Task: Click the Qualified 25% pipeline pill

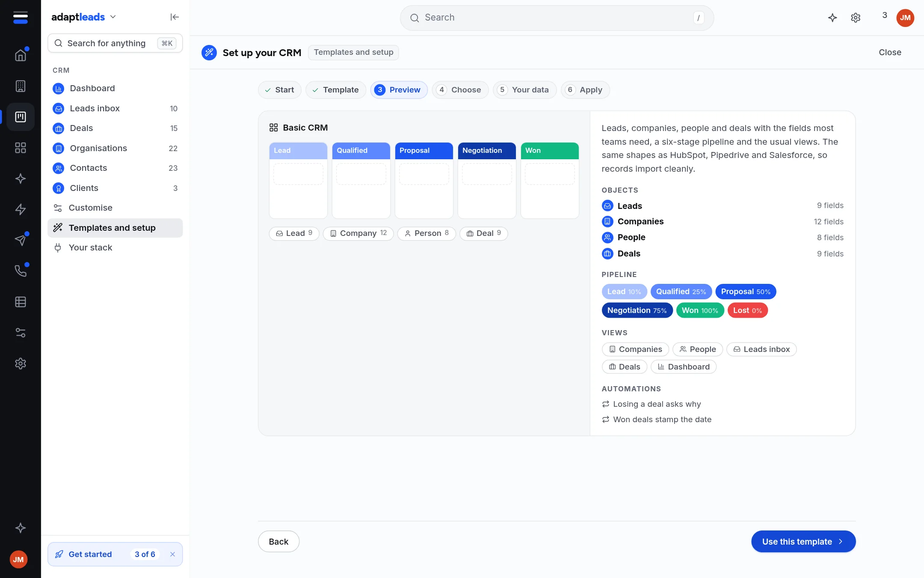Action: pos(681,292)
